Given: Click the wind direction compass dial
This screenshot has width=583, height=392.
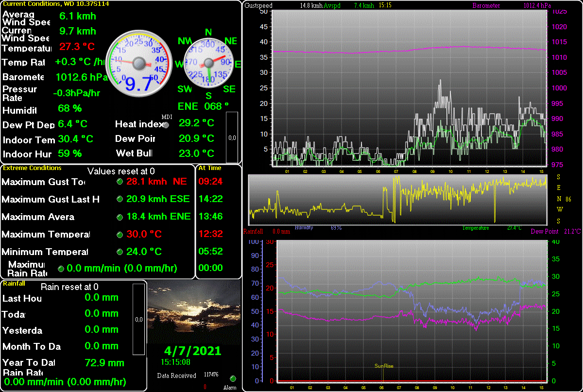Looking at the screenshot, I should [x=209, y=63].
